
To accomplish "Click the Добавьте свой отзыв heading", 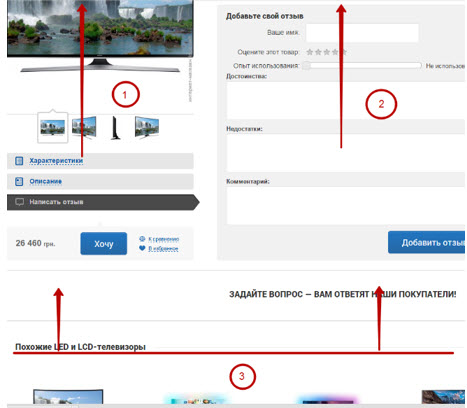I will pyautogui.click(x=265, y=16).
